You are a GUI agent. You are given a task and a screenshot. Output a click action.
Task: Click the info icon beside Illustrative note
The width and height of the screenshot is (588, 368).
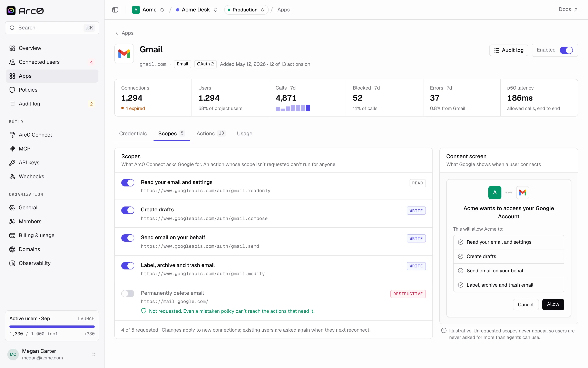click(444, 331)
